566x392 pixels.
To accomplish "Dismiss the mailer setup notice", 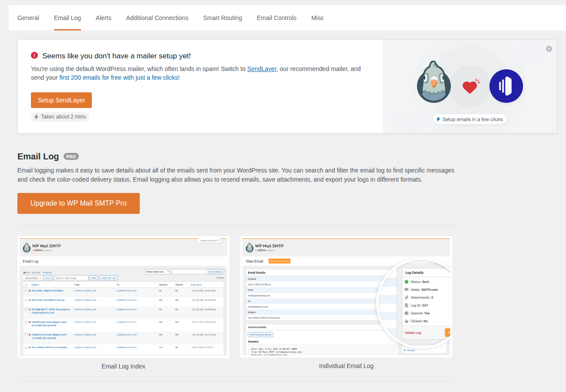I will click(549, 49).
